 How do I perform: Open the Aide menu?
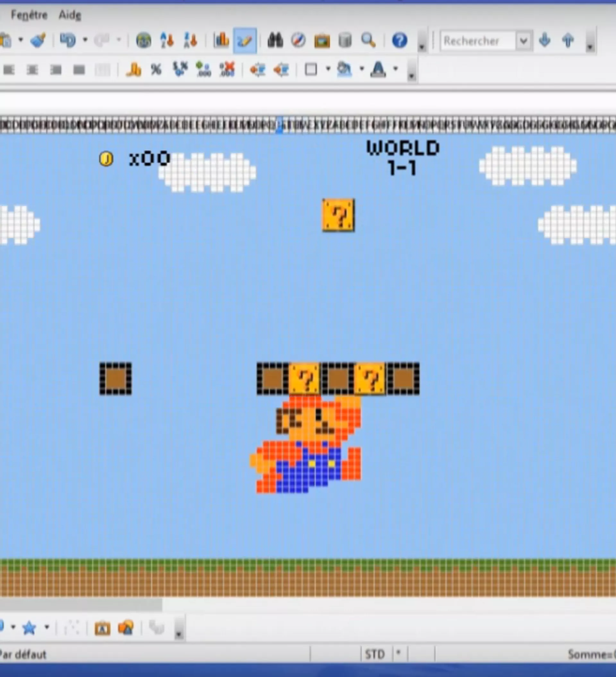coord(70,15)
